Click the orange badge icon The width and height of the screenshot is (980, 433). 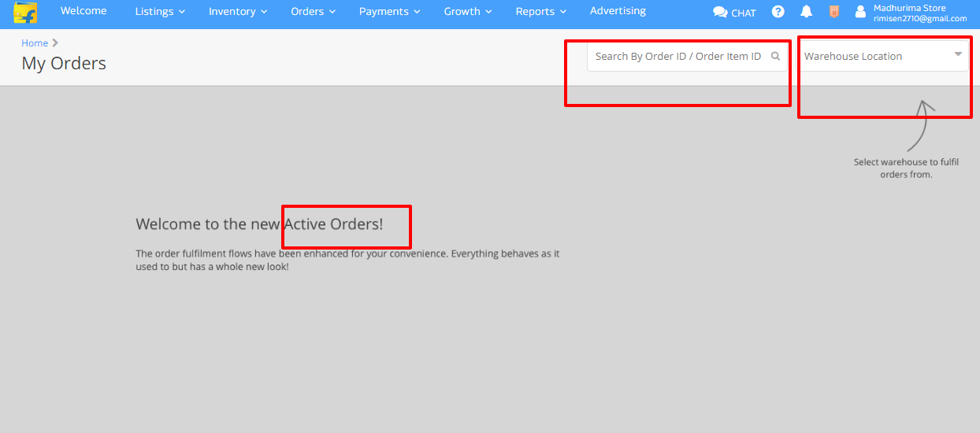(834, 12)
